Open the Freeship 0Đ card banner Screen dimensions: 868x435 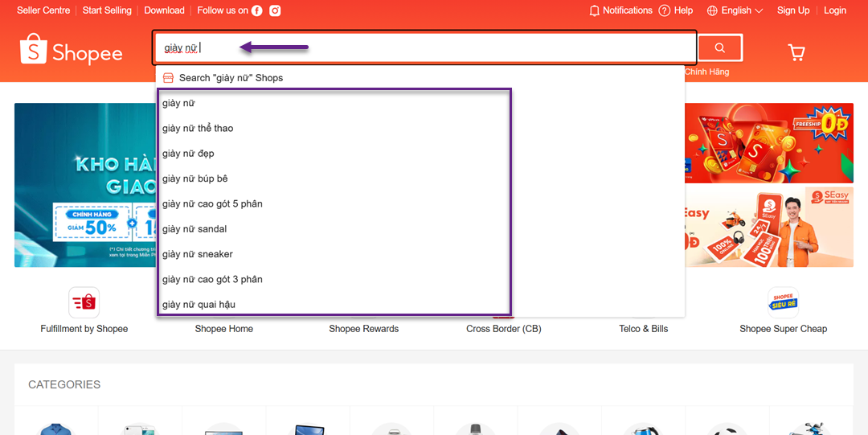[x=769, y=143]
